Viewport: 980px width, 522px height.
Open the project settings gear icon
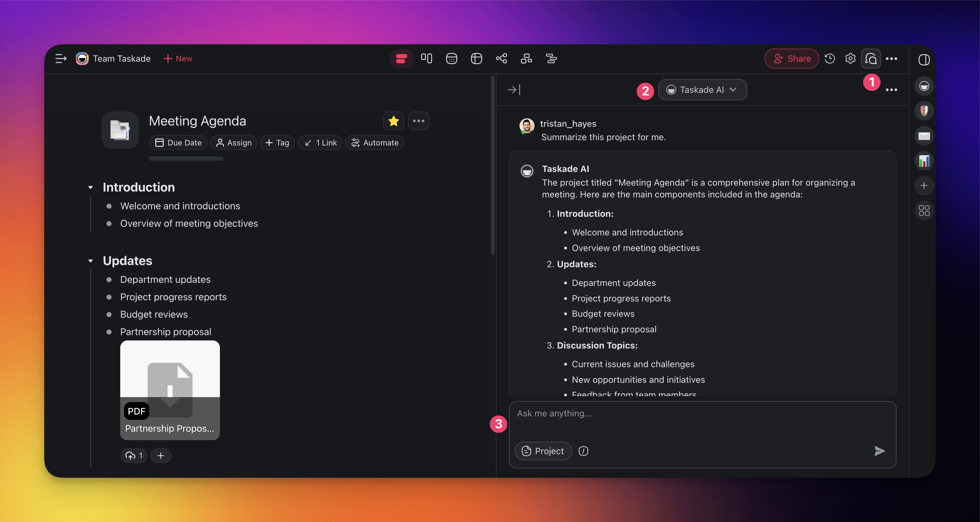pos(850,59)
